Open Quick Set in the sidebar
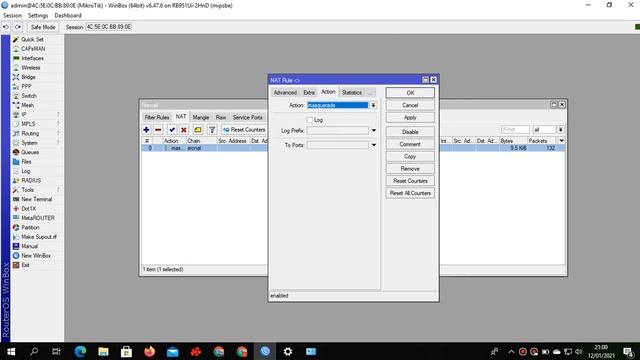This screenshot has width=640, height=360. [x=32, y=40]
